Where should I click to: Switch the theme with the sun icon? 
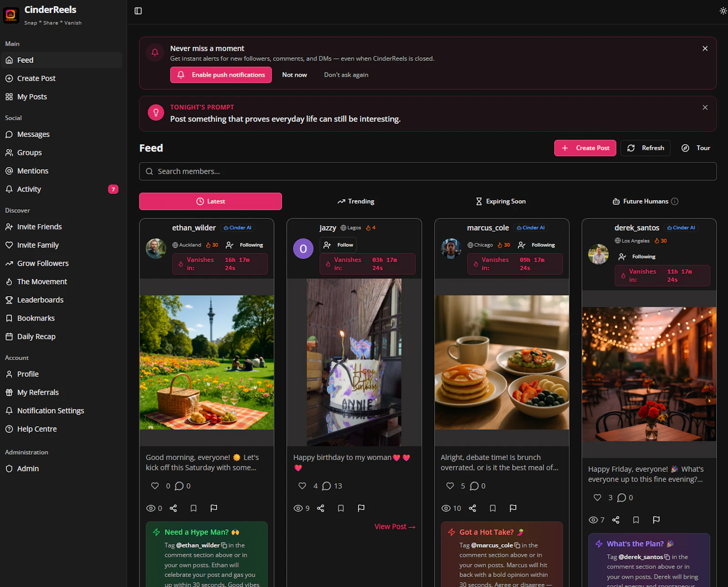click(x=723, y=11)
